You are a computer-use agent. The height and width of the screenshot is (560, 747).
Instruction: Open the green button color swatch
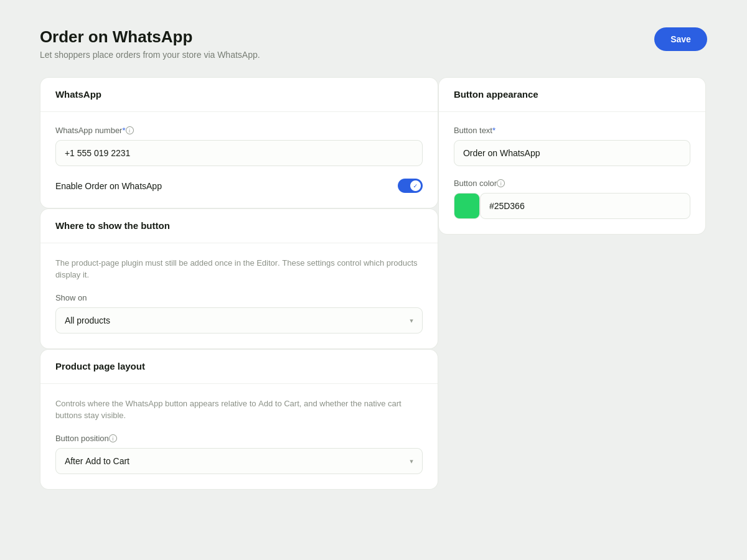point(467,206)
